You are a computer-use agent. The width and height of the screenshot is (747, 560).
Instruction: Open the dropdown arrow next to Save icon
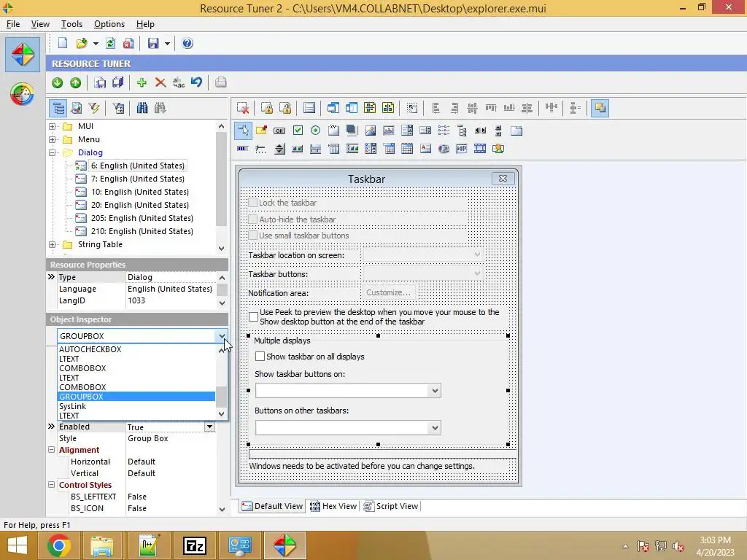[x=167, y=43]
